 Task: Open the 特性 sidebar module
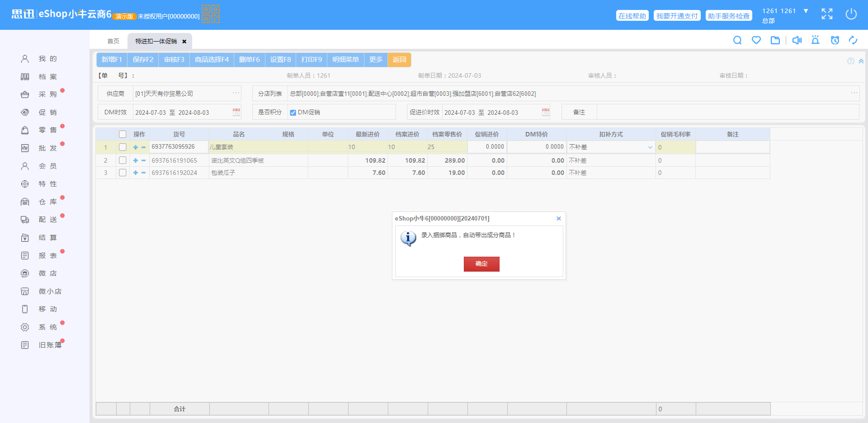point(40,184)
